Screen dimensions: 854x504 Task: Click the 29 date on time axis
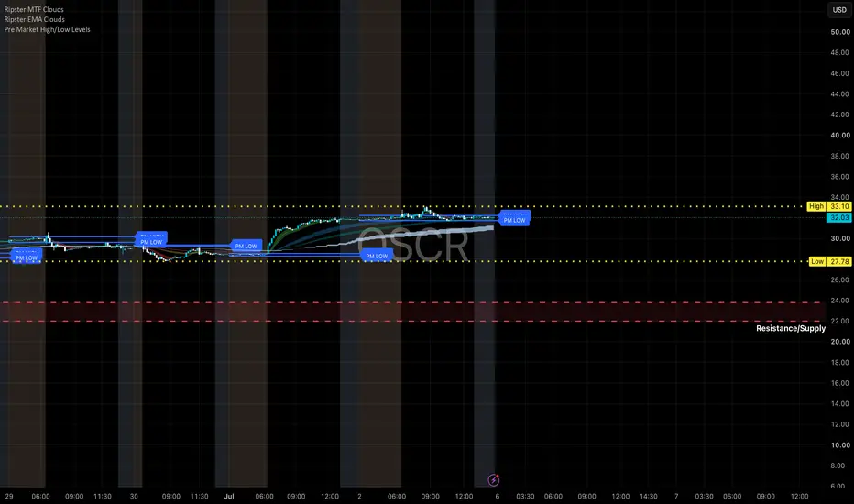pos(9,497)
